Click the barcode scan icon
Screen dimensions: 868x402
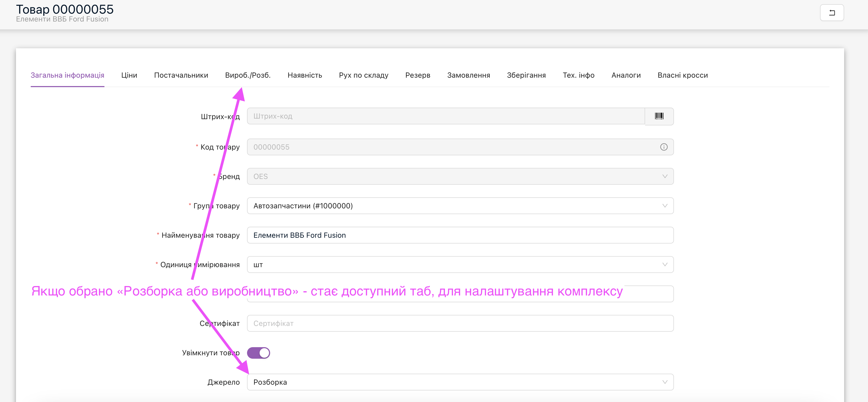[x=659, y=116]
